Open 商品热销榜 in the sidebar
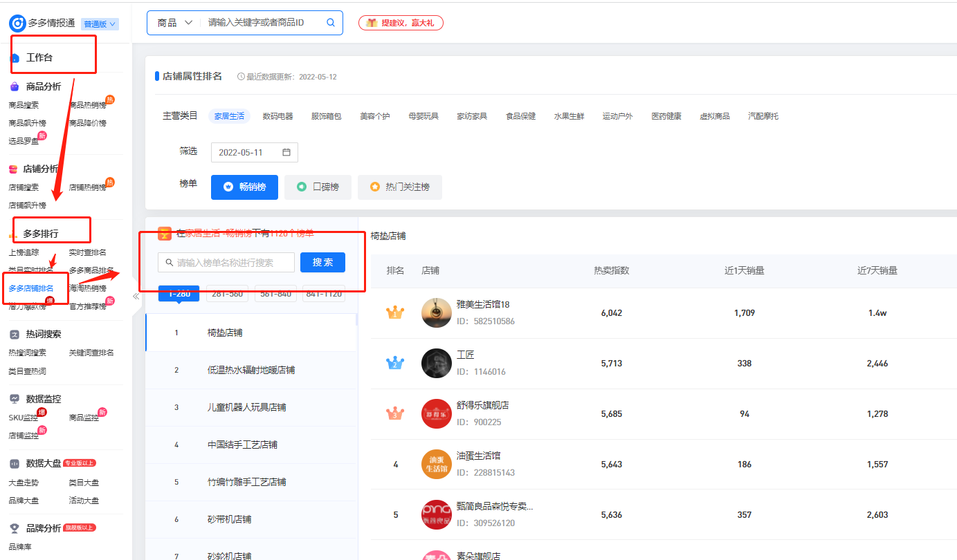The height and width of the screenshot is (560, 957). (88, 105)
